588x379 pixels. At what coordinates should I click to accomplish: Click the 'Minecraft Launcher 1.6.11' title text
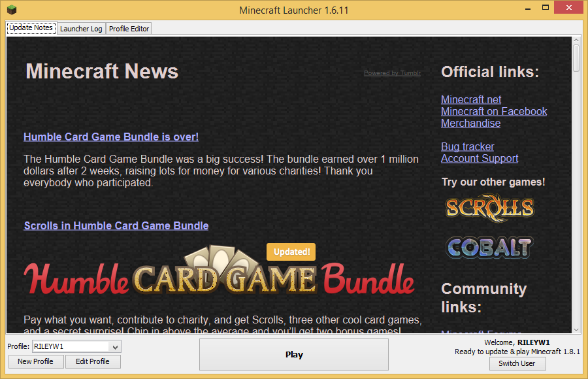click(294, 10)
